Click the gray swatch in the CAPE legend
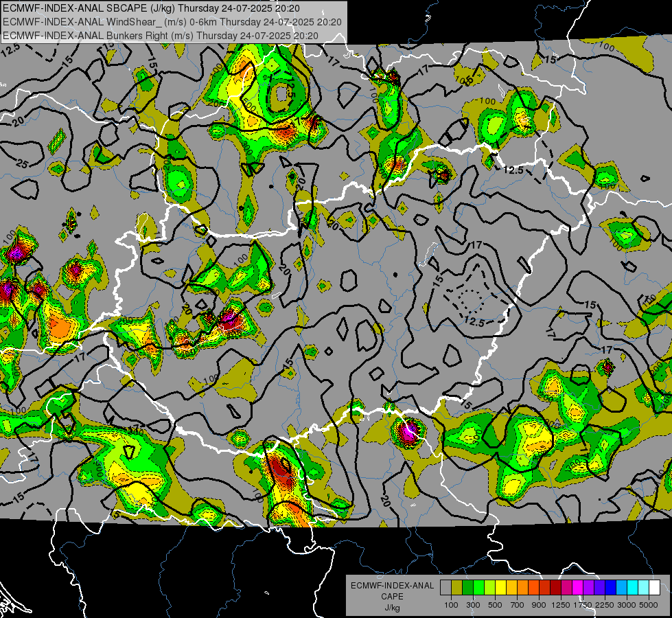 [x=445, y=588]
